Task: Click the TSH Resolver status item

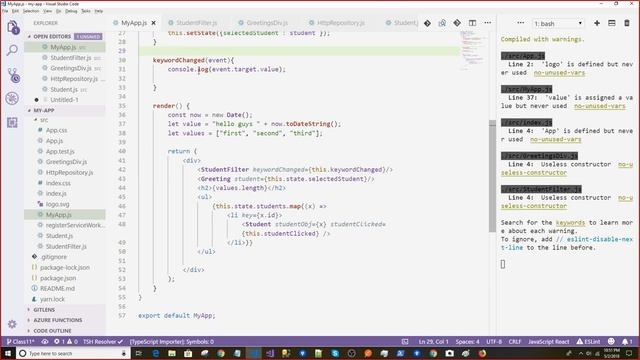Action: coord(103,342)
